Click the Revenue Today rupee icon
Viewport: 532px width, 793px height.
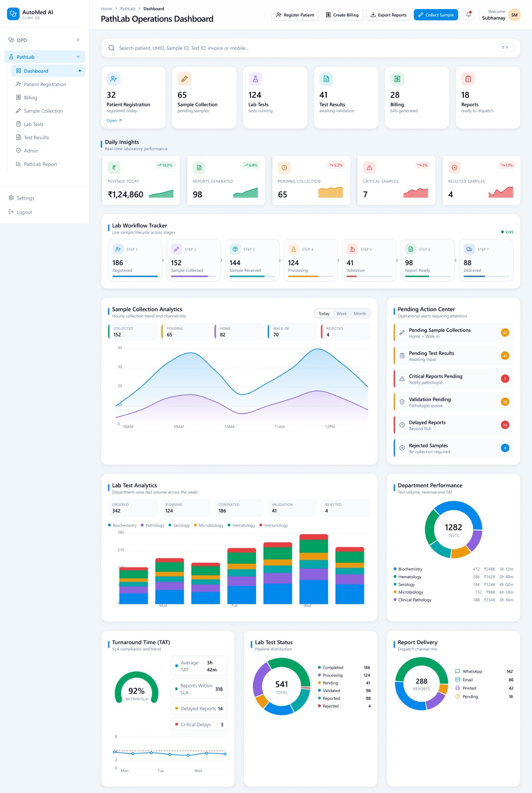[114, 167]
